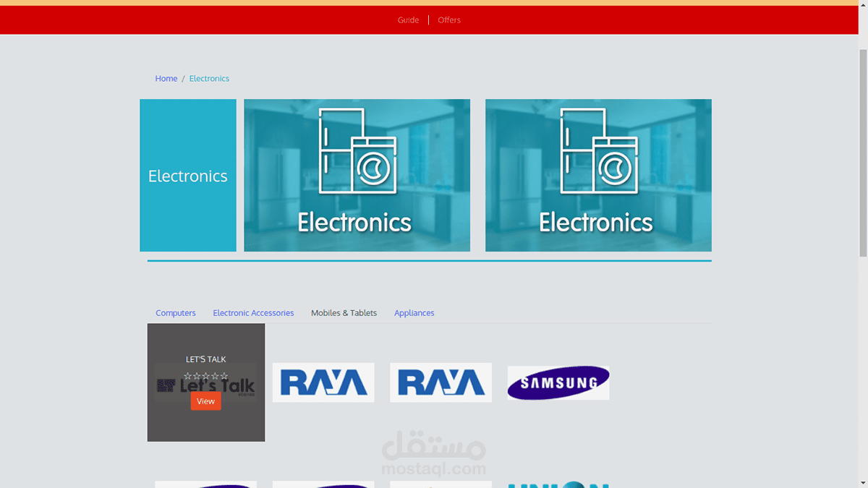Switch to the Appliances tab
868x488 pixels.
tap(414, 313)
